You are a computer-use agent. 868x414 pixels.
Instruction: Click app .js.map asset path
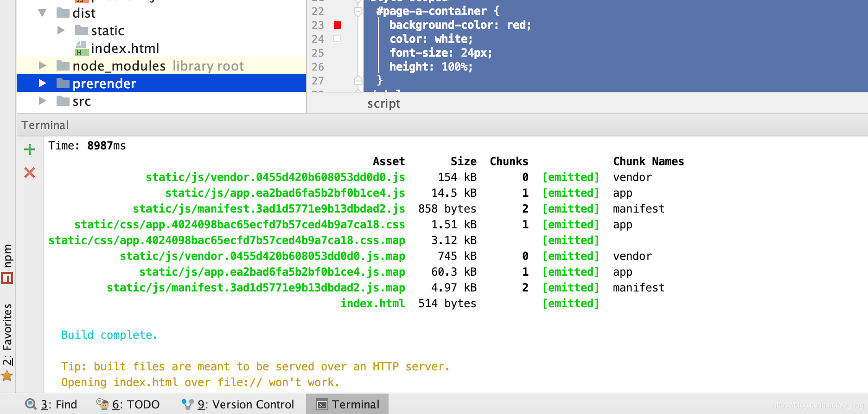(272, 272)
